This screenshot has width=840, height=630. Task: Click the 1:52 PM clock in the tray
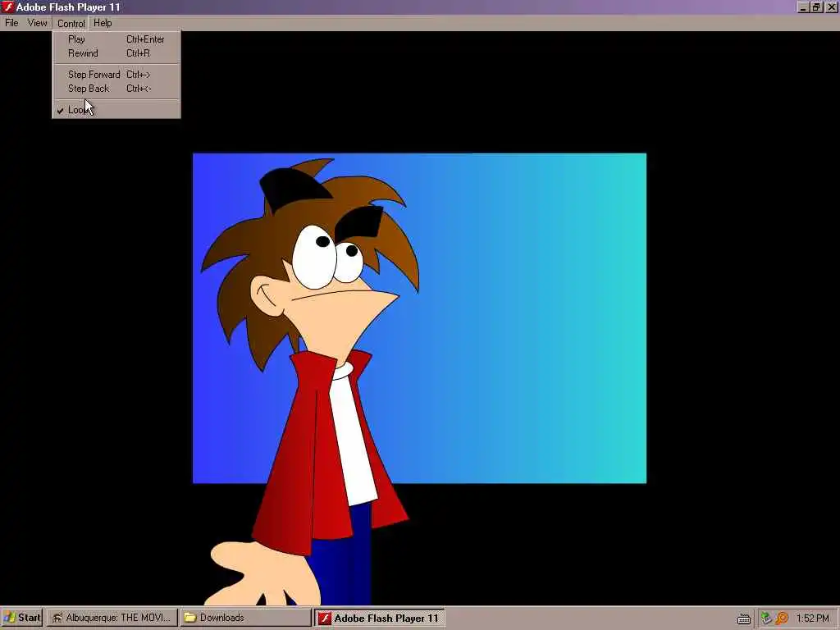(x=812, y=619)
